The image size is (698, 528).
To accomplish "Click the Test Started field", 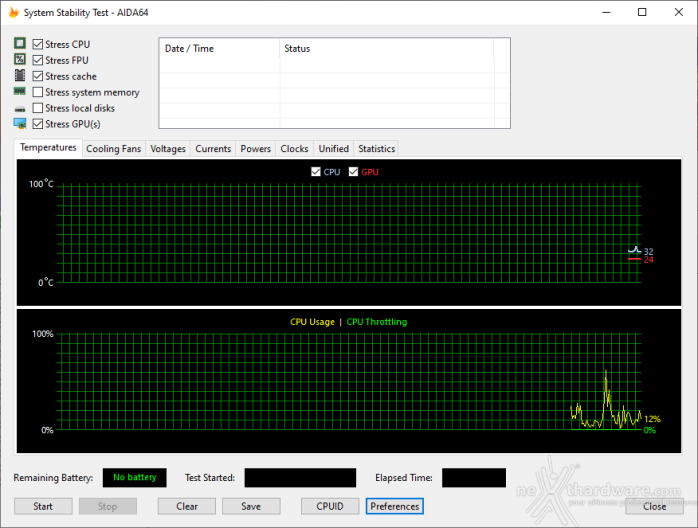I will point(300,478).
